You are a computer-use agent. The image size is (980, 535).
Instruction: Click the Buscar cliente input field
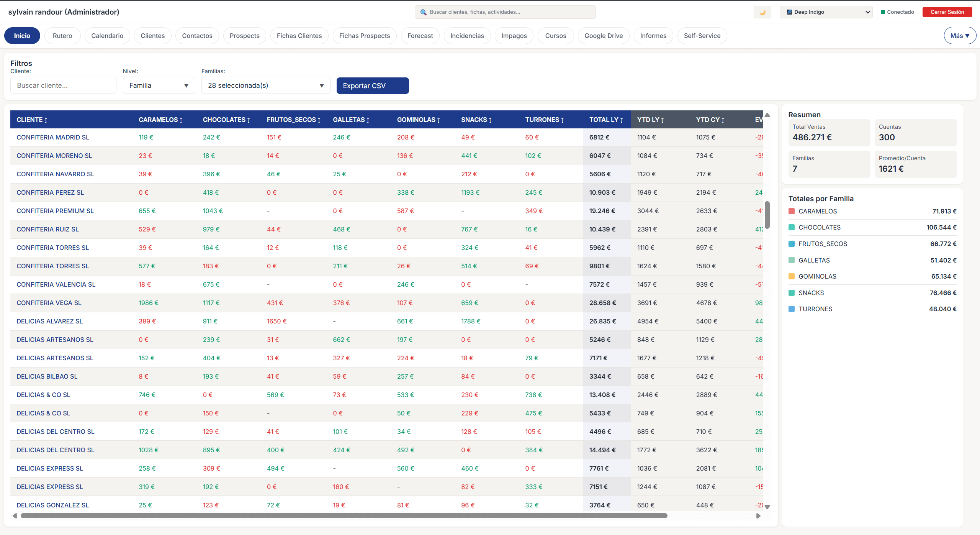point(63,85)
